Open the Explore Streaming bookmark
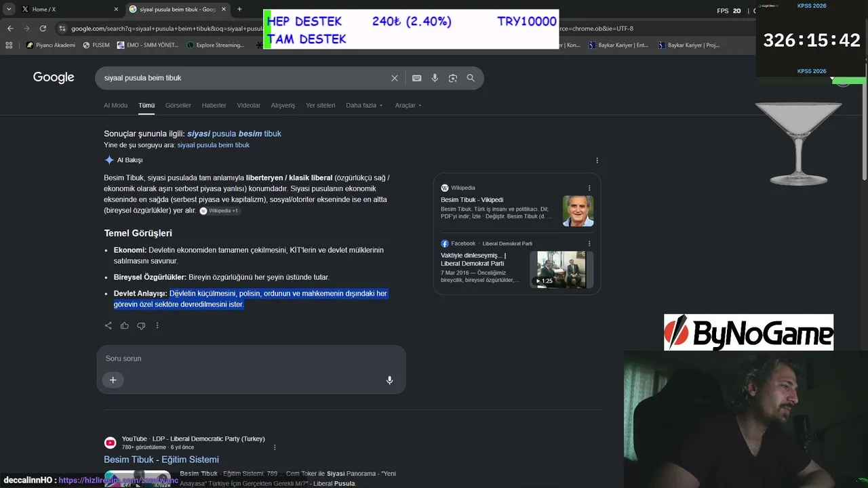Viewport: 868px width, 488px height. [x=215, y=45]
